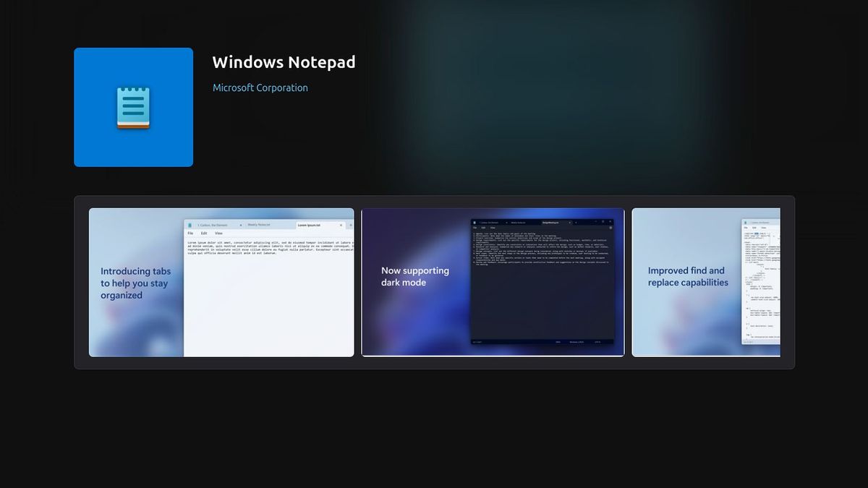The image size is (868, 488).
Task: View the "Now supporting dark mode" screenshot
Action: point(493,283)
